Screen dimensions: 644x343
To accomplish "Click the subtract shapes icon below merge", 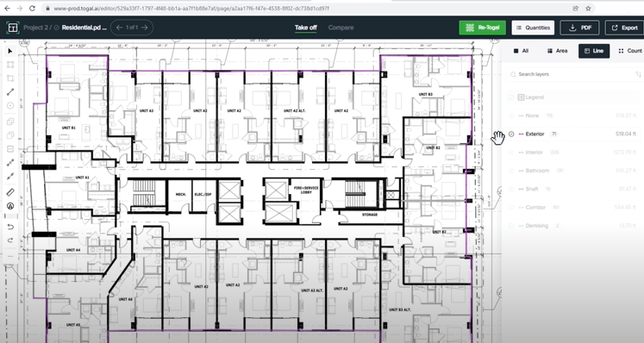I will pos(10,135).
